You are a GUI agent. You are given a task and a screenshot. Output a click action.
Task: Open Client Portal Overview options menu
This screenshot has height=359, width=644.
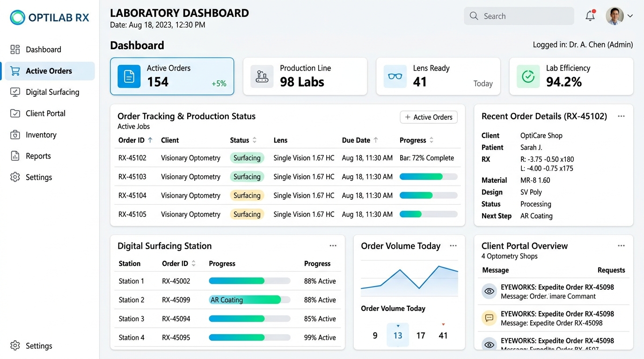point(621,246)
